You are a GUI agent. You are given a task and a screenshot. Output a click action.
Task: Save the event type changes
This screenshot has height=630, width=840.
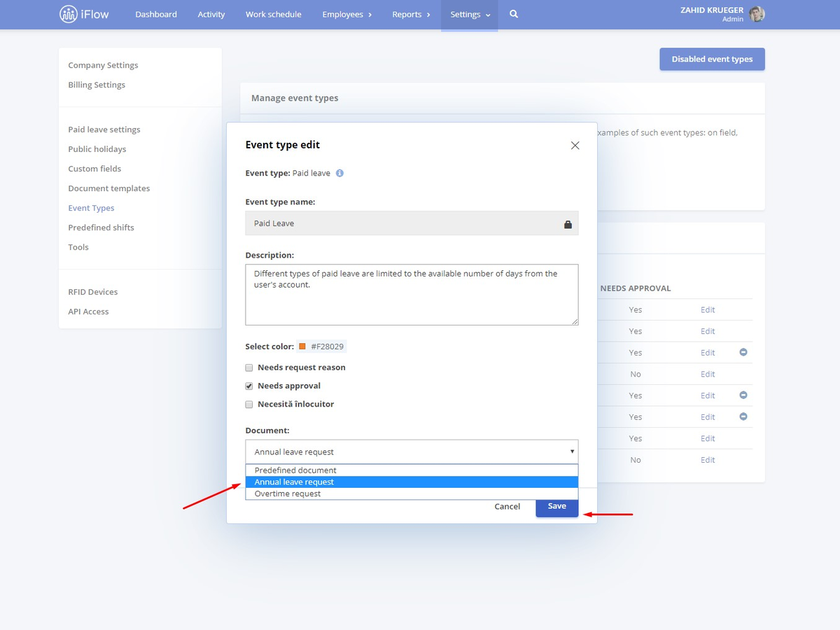point(557,506)
